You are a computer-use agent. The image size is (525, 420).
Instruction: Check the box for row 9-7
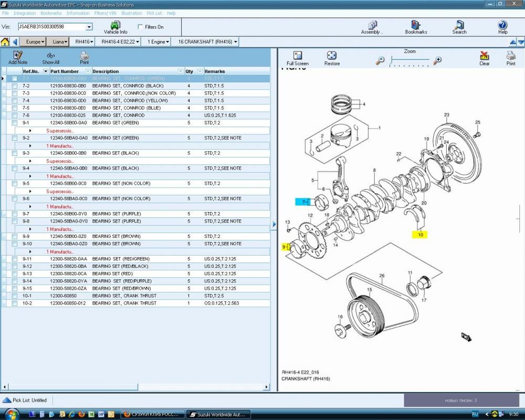[x=14, y=214]
